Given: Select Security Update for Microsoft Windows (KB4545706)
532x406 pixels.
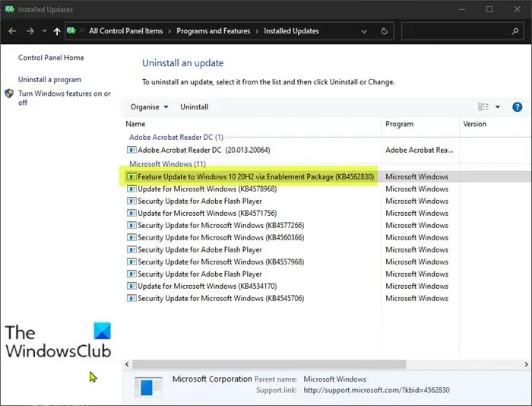Looking at the screenshot, I should point(220,298).
